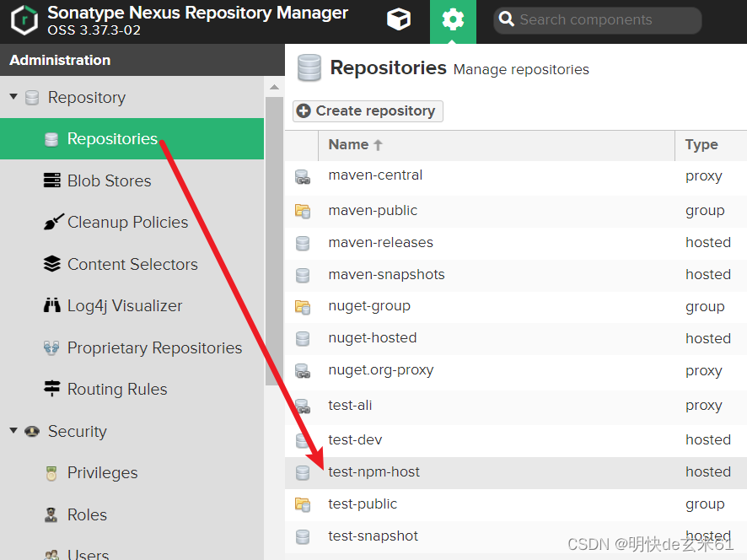Click the Privileges medal icon
The width and height of the screenshot is (747, 560).
point(51,473)
